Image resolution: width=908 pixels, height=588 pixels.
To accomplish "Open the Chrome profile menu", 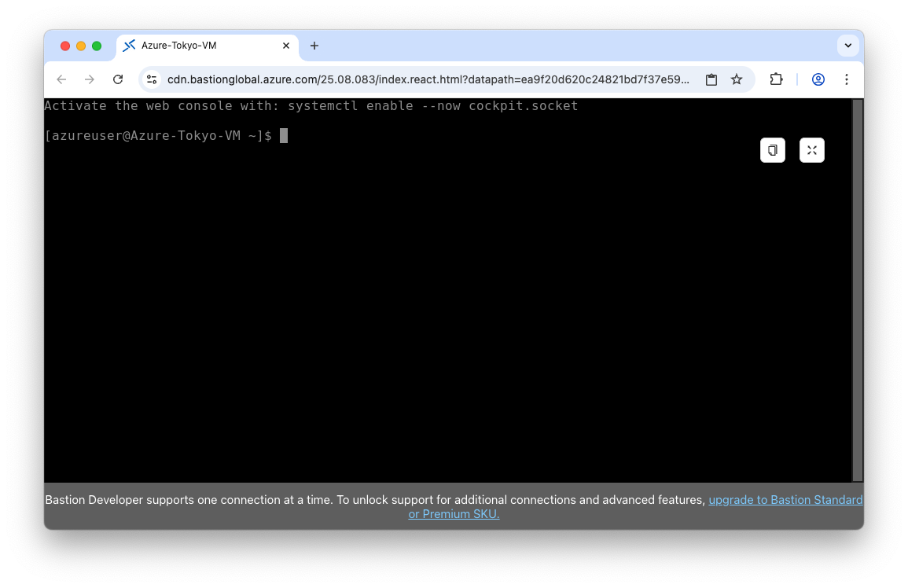I will [818, 79].
